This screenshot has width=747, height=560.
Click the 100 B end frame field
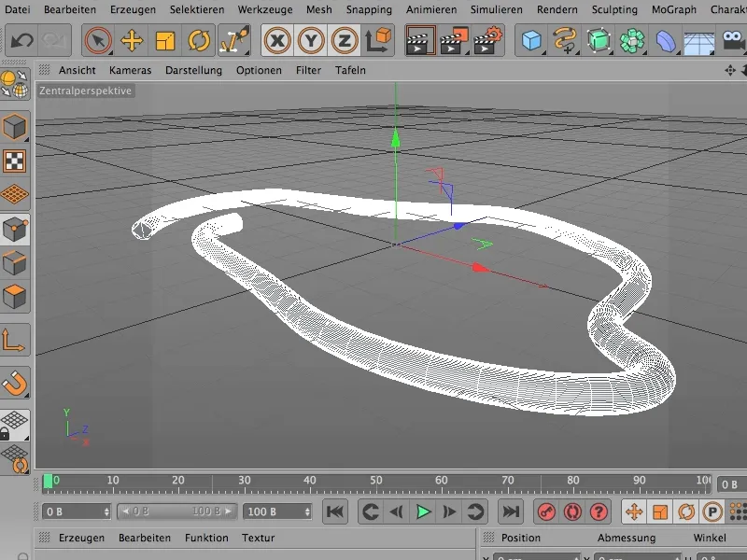pos(277,511)
